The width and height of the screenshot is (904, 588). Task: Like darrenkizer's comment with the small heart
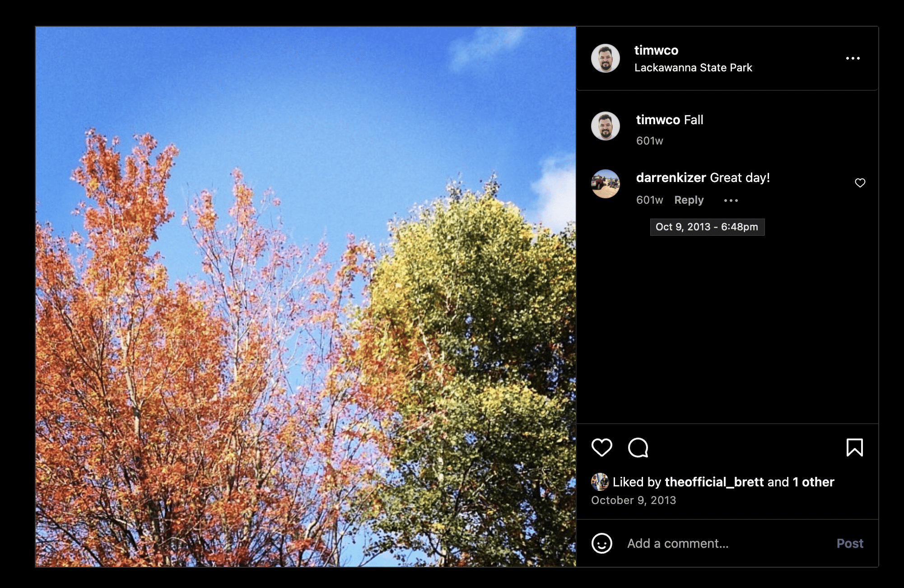(x=860, y=182)
